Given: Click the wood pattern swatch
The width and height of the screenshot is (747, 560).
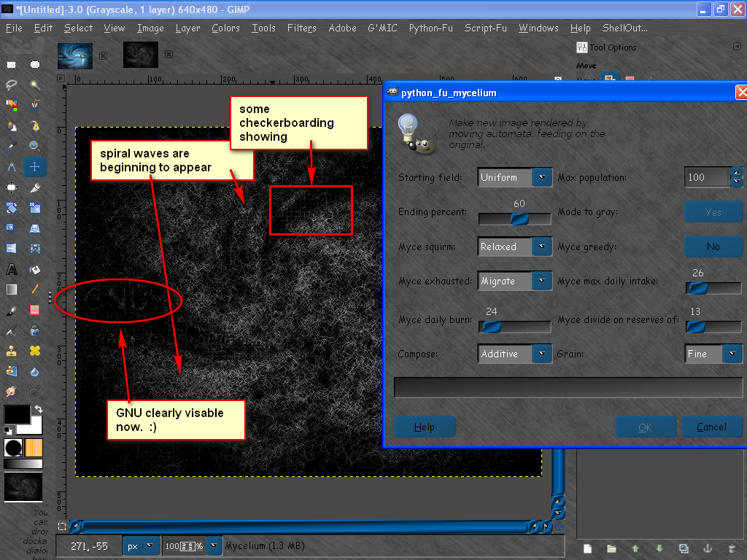Looking at the screenshot, I should click(x=34, y=448).
